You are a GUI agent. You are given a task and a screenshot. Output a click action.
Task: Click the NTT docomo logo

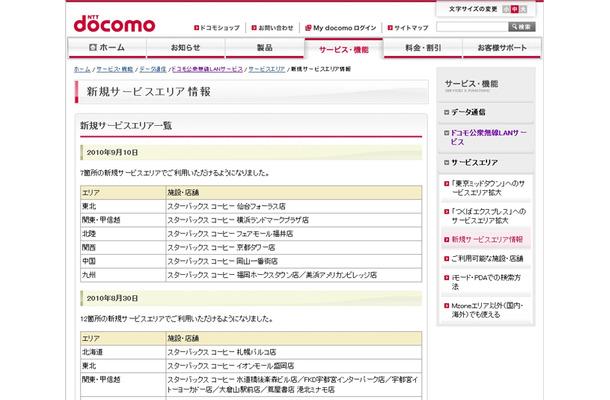click(x=114, y=24)
